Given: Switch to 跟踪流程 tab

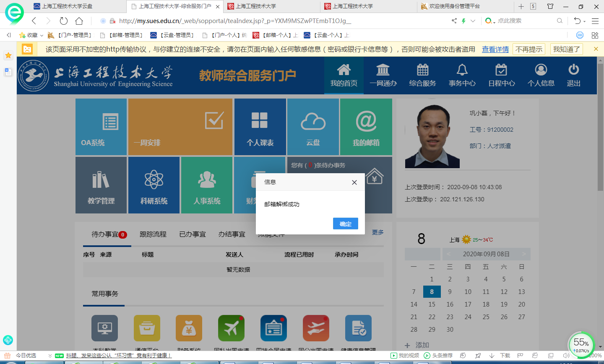Looking at the screenshot, I should 153,234.
